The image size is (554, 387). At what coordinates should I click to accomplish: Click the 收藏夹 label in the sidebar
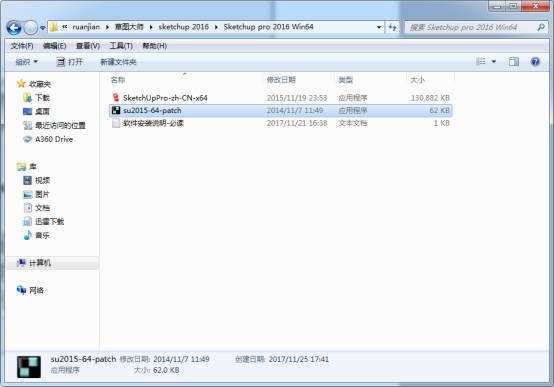click(40, 84)
